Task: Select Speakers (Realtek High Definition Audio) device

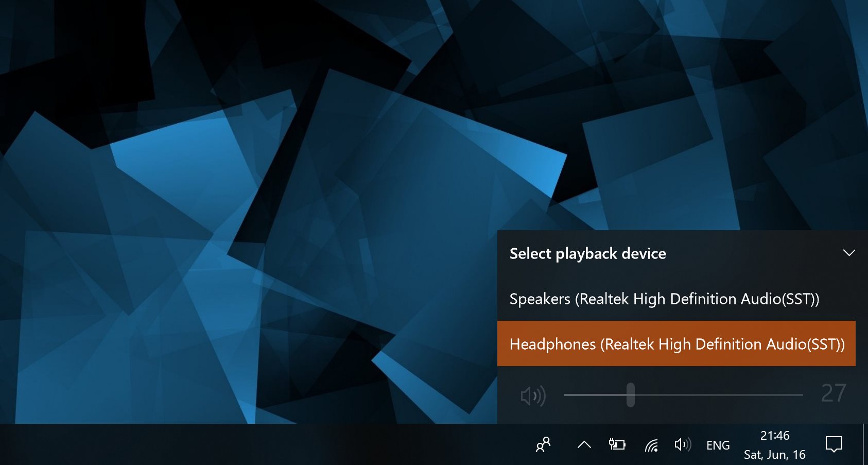Action: (x=676, y=299)
